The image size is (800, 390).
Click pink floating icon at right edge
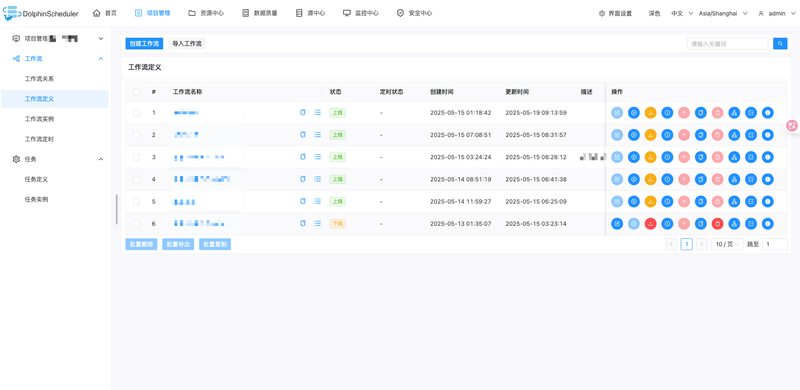792,125
